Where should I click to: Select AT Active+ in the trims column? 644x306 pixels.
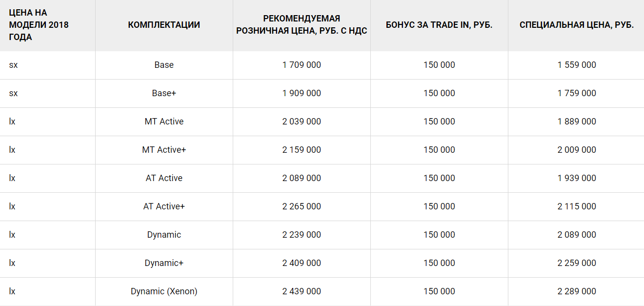pos(164,206)
